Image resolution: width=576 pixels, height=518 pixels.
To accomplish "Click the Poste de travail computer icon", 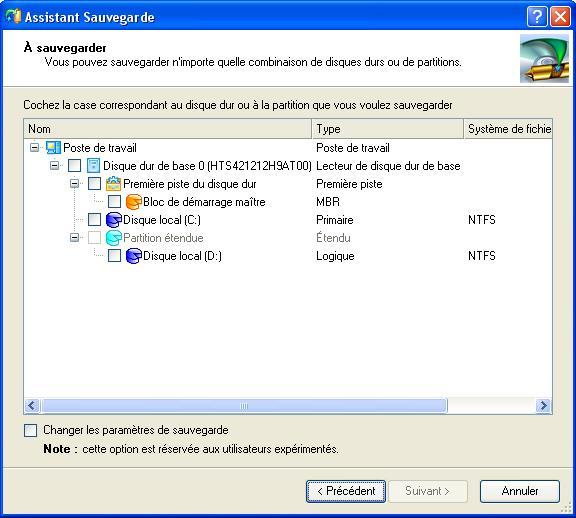I will [53, 148].
